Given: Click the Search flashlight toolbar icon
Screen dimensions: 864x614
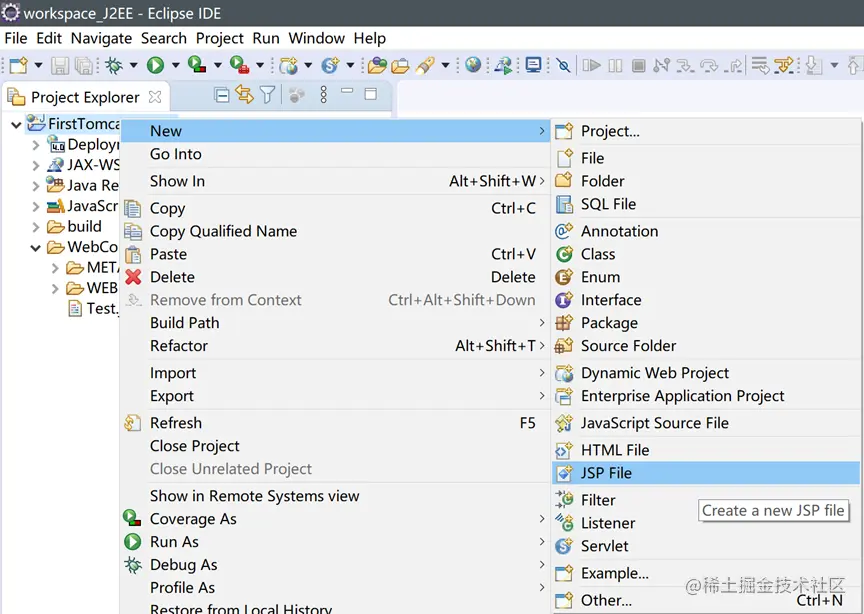Looking at the screenshot, I should click(x=425, y=66).
